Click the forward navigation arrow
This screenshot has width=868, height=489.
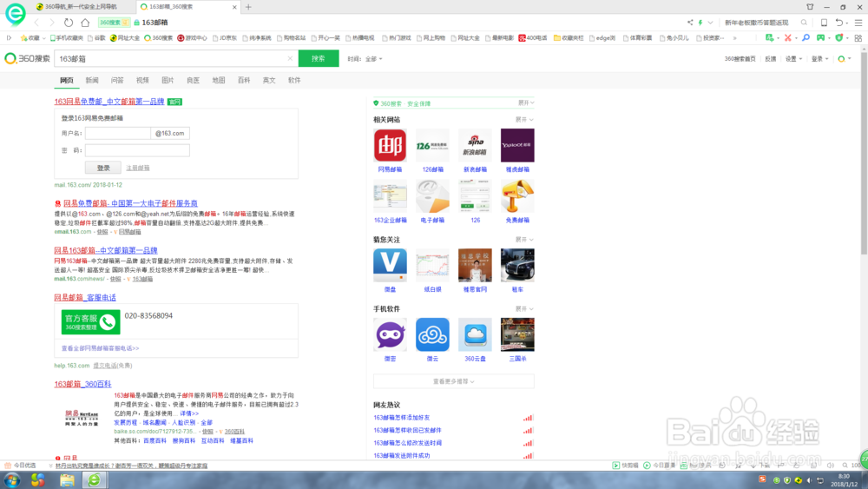(x=52, y=23)
